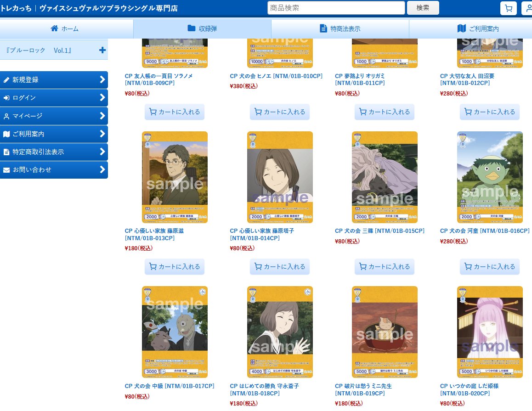This screenshot has height=411, width=532.
Task: Click the home icon in navigation bar
Action: tap(54, 28)
